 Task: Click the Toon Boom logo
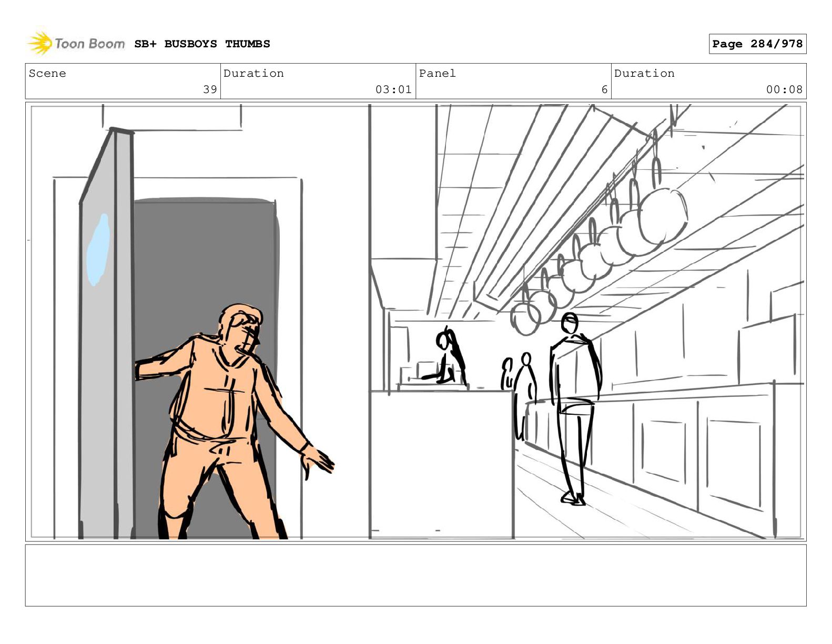(76, 44)
